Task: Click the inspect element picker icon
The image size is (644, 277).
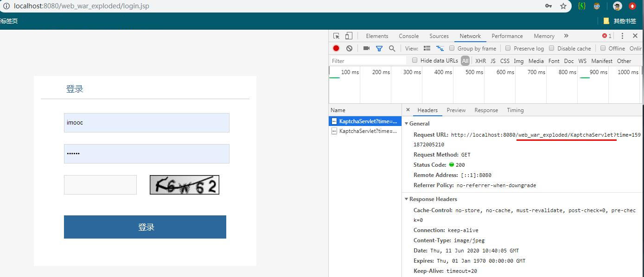Action: (x=337, y=36)
